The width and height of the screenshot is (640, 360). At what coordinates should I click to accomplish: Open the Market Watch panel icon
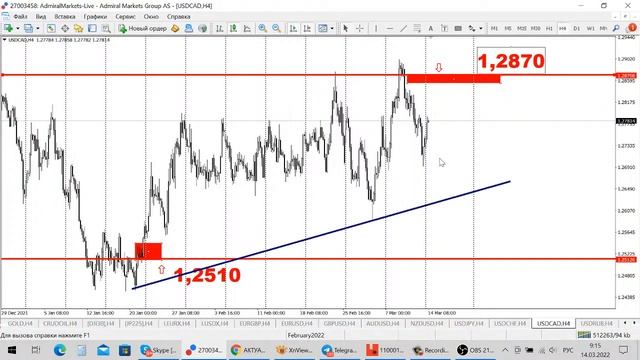click(x=51, y=28)
